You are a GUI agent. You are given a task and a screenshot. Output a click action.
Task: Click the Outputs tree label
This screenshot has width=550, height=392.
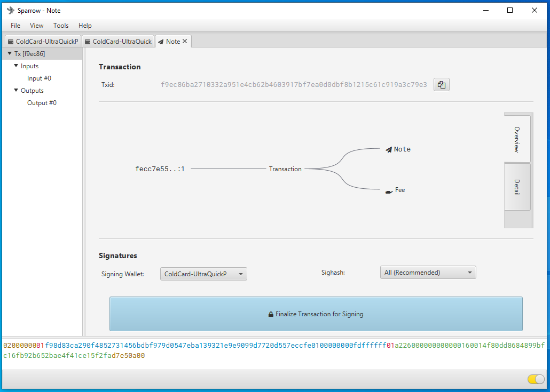click(32, 90)
